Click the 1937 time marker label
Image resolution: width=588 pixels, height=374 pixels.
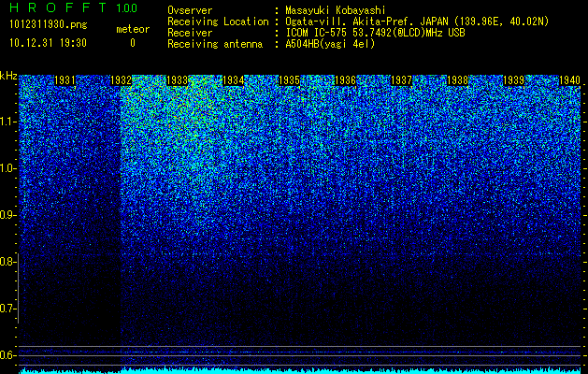401,80
